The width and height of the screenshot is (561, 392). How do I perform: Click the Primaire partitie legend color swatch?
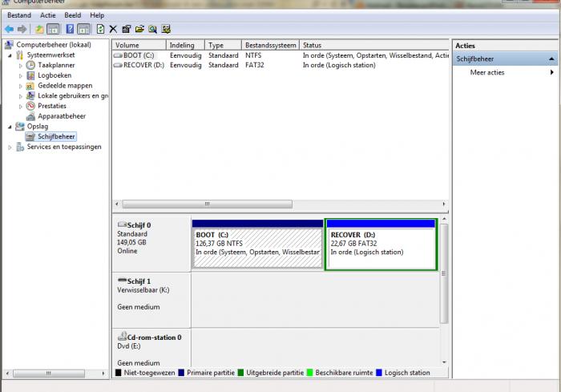point(181,373)
